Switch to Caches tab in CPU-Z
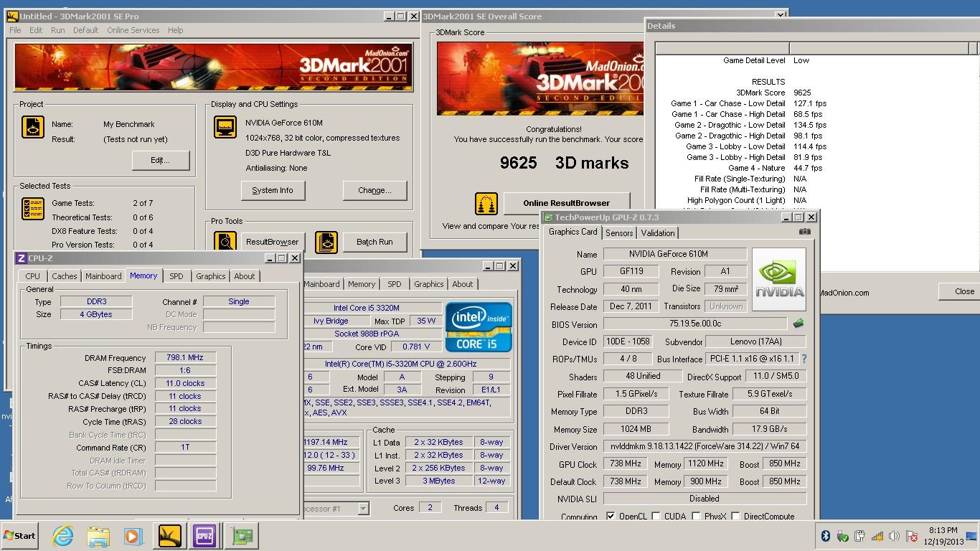The width and height of the screenshot is (980, 551). pos(65,276)
